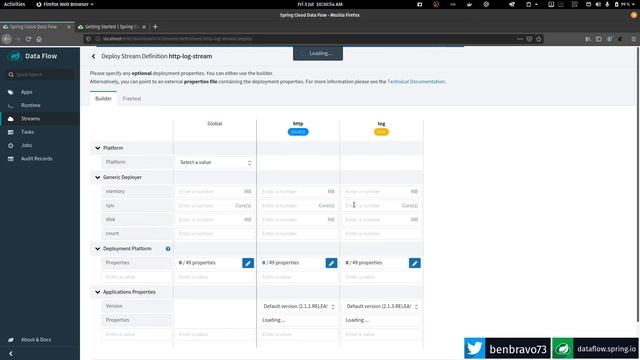Screen dimensions: 640x360
Task: Click http memory number field
Action: [298, 192]
